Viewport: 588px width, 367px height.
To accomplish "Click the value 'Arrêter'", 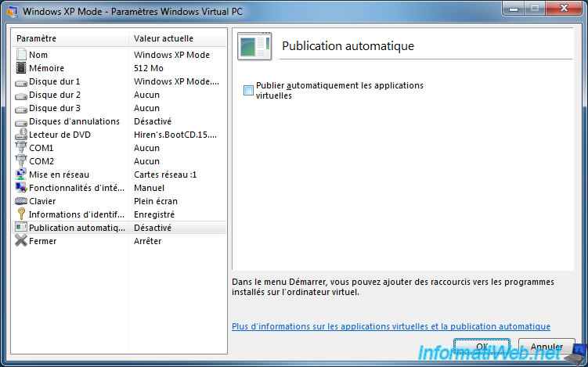I will click(147, 241).
